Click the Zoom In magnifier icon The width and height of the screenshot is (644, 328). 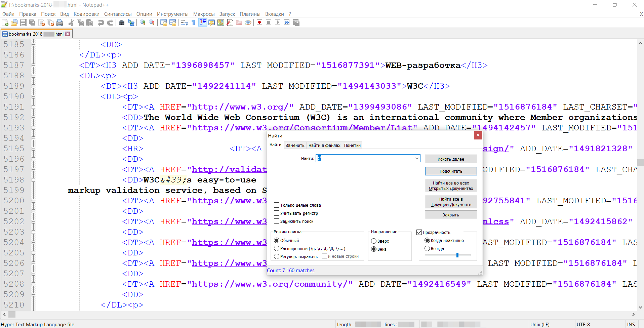tap(143, 23)
